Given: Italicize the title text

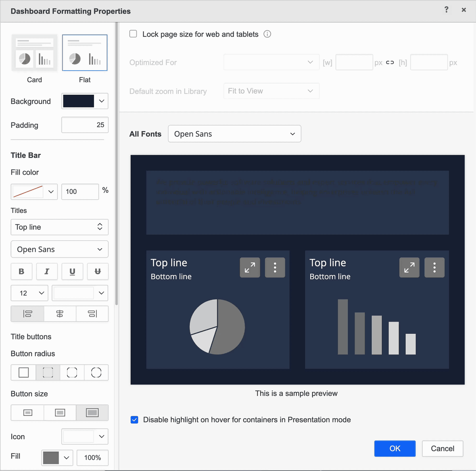Looking at the screenshot, I should pos(47,272).
